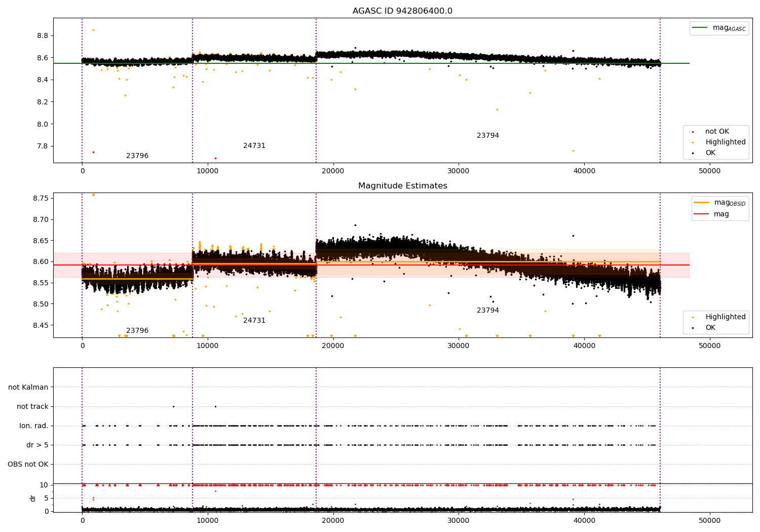Click the red 'mag' legend entry
760x532 pixels.
(712, 214)
